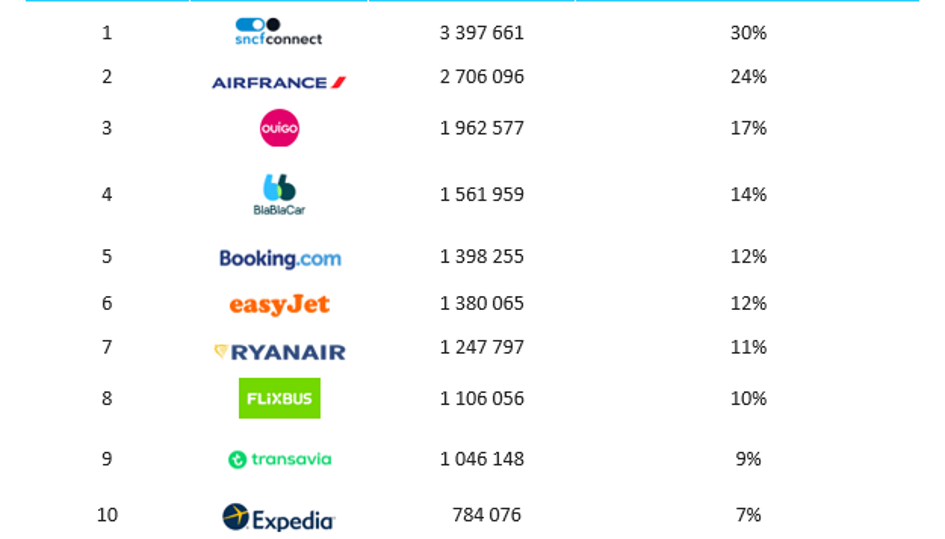Click the 1 561 959 figure for BlaBlaCar
945x539 pixels.
point(482,194)
